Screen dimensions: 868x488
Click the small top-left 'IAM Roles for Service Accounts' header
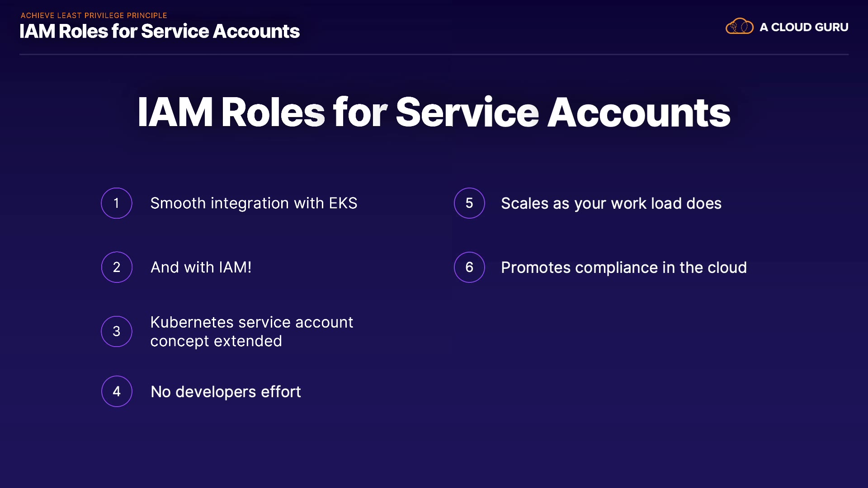click(x=160, y=32)
